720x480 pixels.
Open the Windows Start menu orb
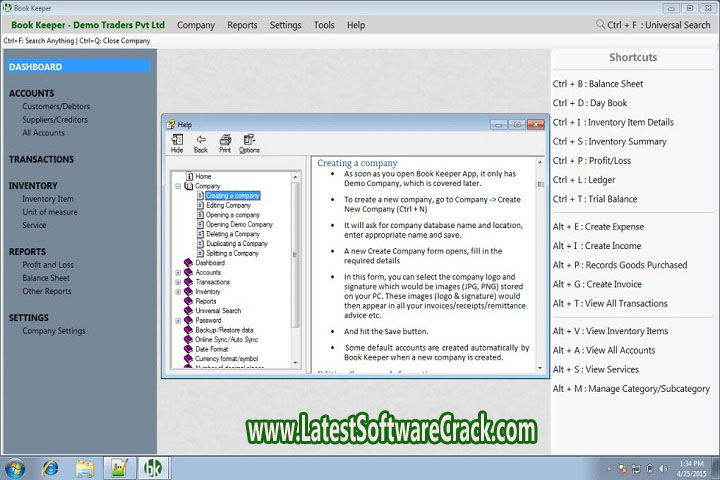pyautogui.click(x=15, y=467)
